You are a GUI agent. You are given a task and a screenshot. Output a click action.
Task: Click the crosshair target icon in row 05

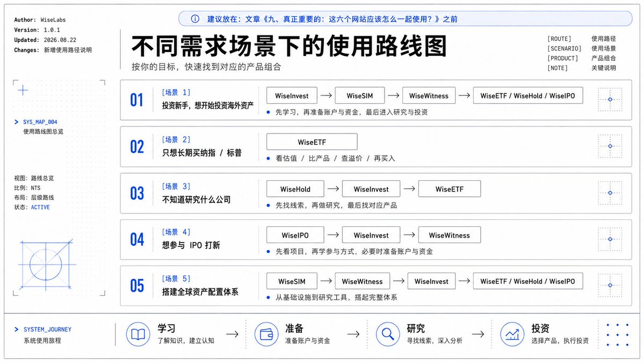(610, 286)
